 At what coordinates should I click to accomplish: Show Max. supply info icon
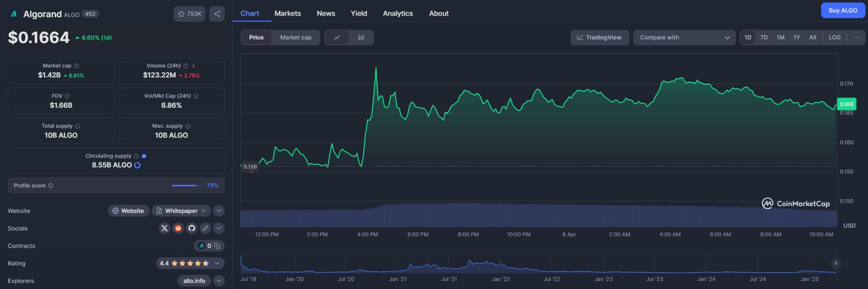188,126
